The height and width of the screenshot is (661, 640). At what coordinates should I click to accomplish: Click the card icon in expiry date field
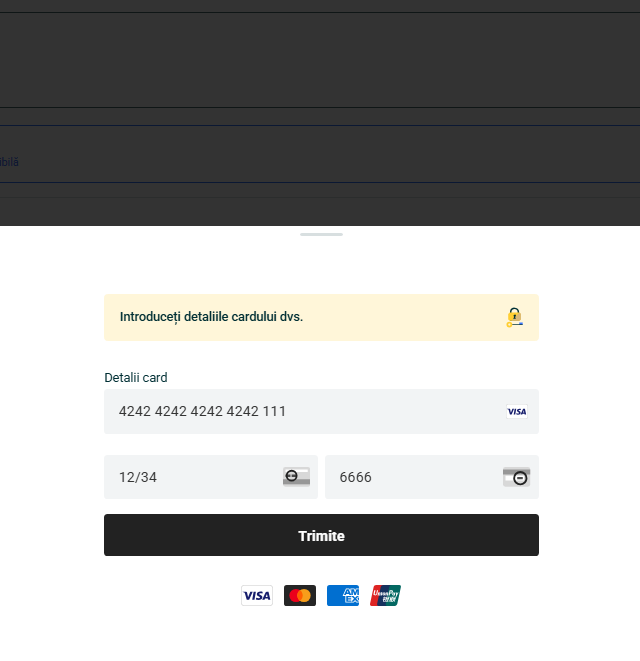(x=296, y=477)
